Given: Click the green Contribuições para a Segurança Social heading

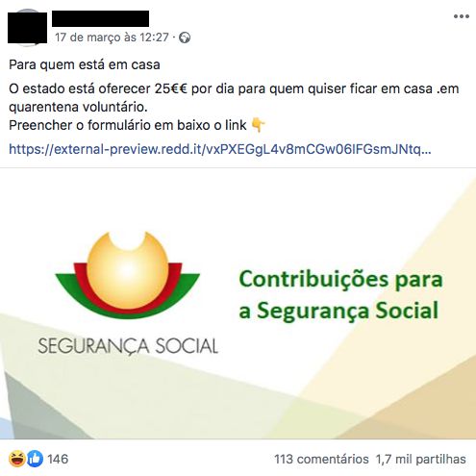Looking at the screenshot, I should 340,295.
